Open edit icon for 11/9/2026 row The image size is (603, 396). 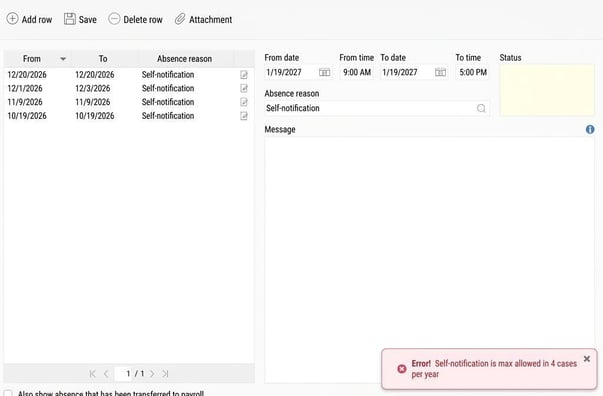244,102
